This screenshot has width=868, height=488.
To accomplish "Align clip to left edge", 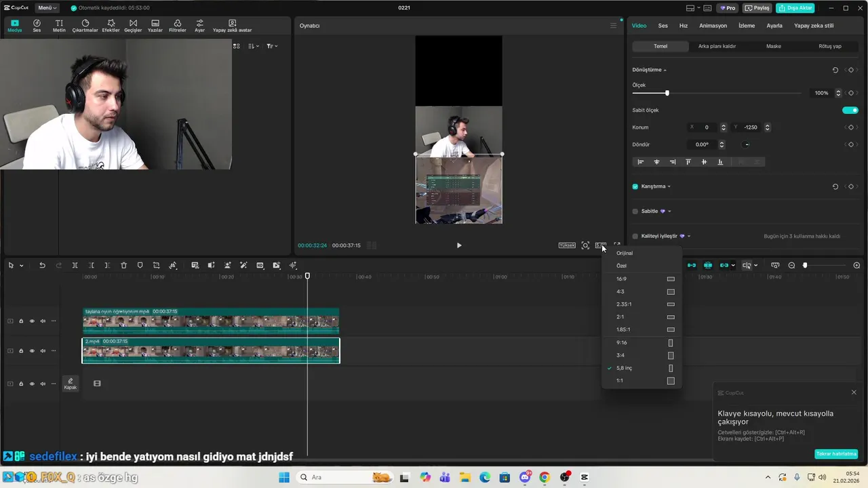I will (641, 162).
